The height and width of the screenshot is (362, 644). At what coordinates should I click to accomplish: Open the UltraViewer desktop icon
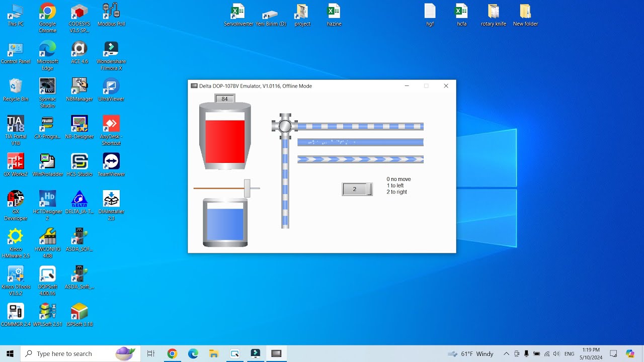click(111, 90)
